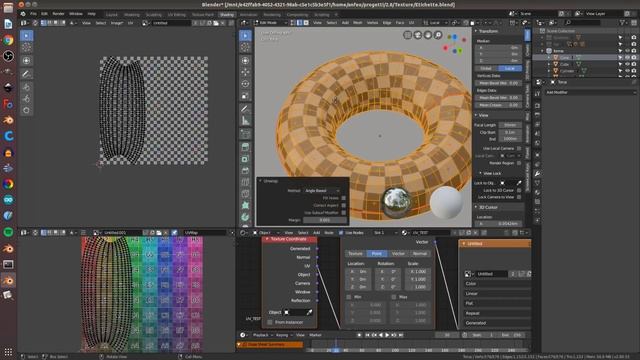Play animation in timeline

pyautogui.click(x=387, y=335)
